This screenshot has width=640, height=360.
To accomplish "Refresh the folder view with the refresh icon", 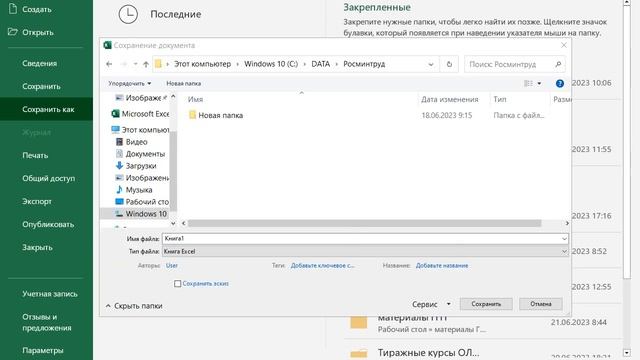I will coord(449,64).
